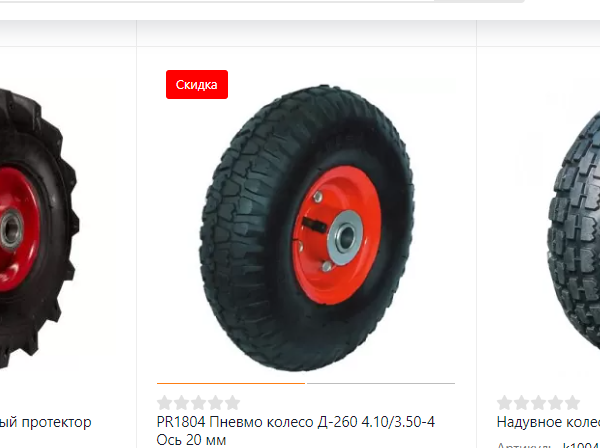Click the Артикул k1004 text
The image size is (600, 448).
click(x=548, y=445)
